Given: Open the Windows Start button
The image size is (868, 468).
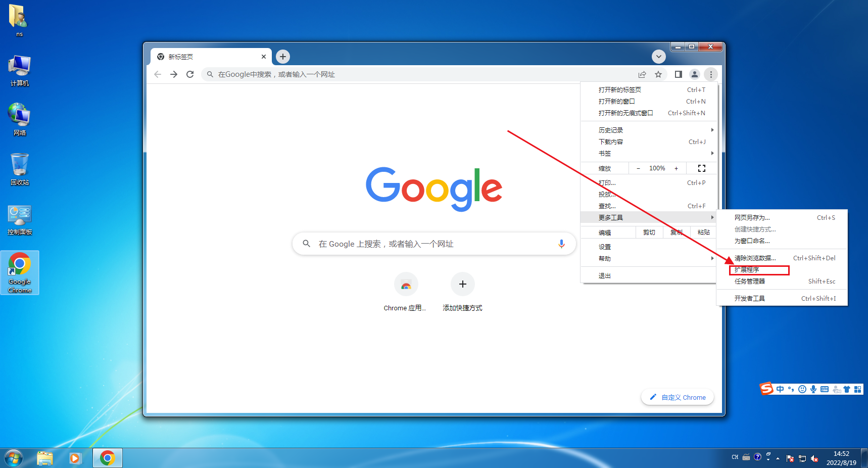Looking at the screenshot, I should pos(13,458).
